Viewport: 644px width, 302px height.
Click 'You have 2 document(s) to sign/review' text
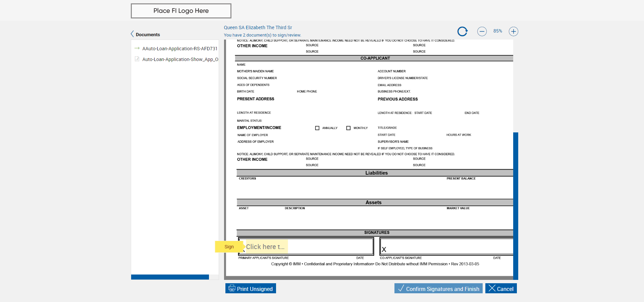click(x=263, y=35)
